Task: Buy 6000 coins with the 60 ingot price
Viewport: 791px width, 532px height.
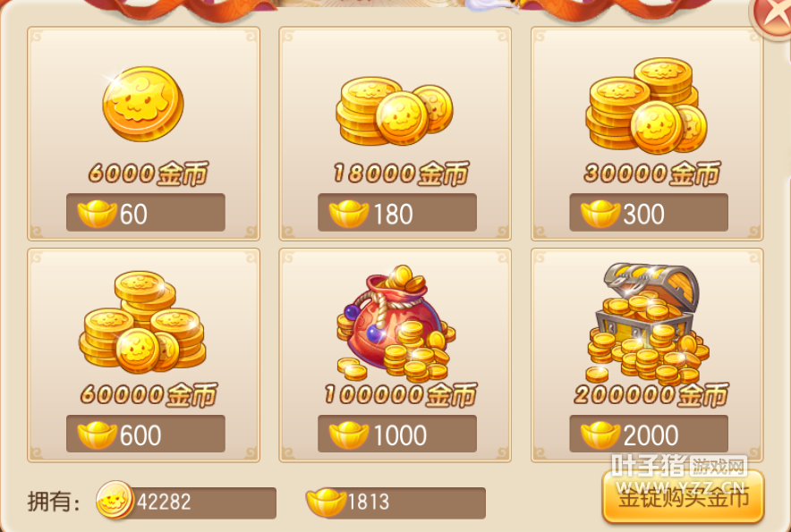Action: (x=146, y=212)
